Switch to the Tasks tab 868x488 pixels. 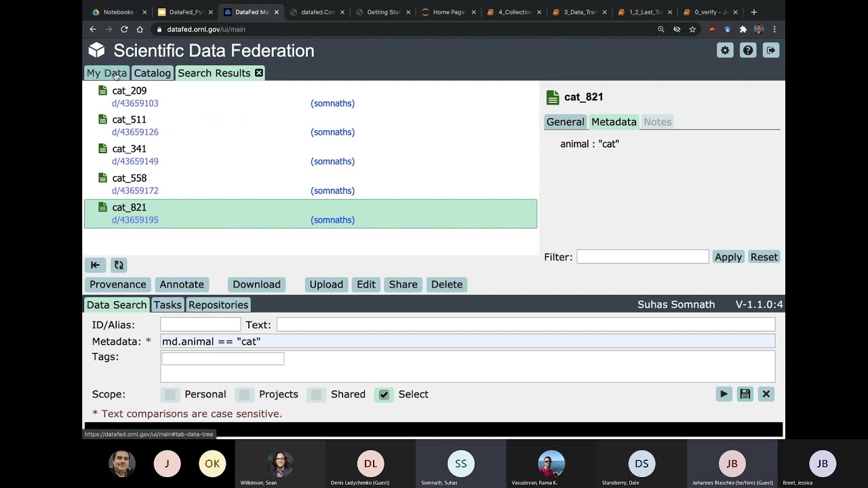tap(167, 305)
